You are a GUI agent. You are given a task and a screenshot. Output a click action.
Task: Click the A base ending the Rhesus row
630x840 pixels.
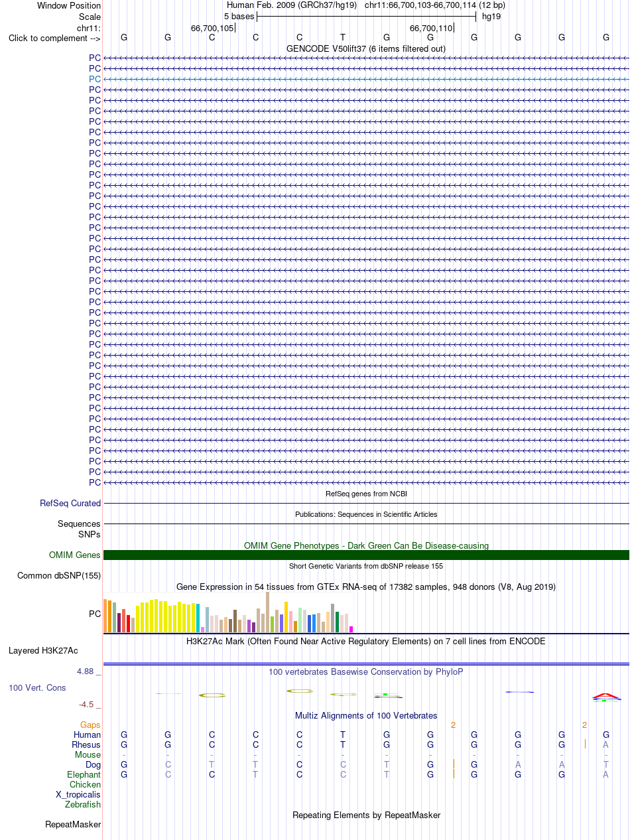(x=605, y=745)
